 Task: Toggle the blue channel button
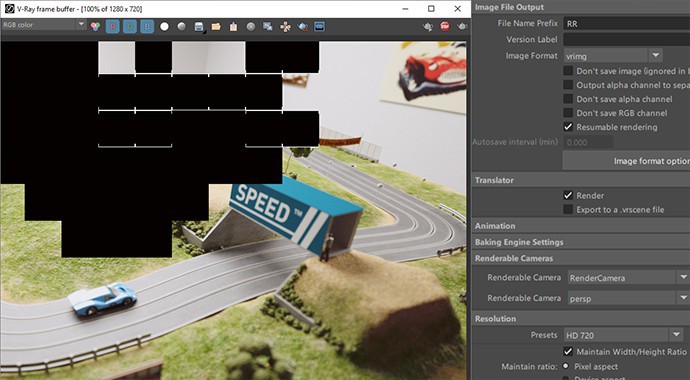(147, 27)
